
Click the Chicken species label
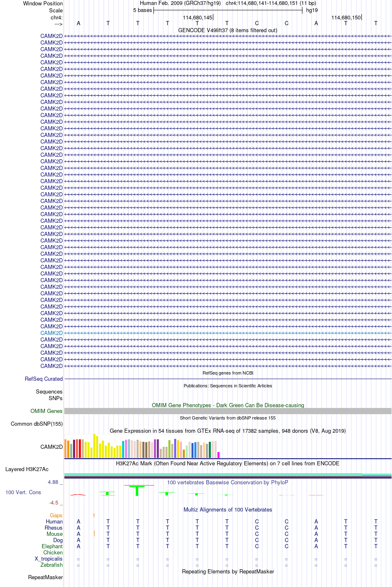[x=53, y=552]
